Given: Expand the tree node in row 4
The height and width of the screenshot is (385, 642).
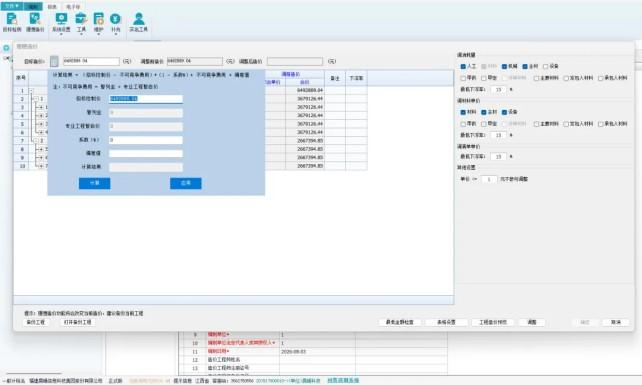Looking at the screenshot, I should point(41,116).
